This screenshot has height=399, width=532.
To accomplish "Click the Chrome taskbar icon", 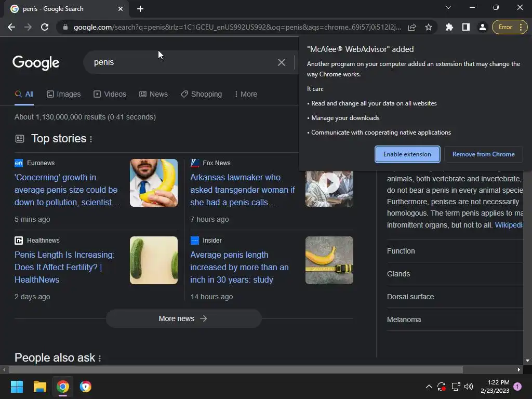I will pyautogui.click(x=63, y=387).
